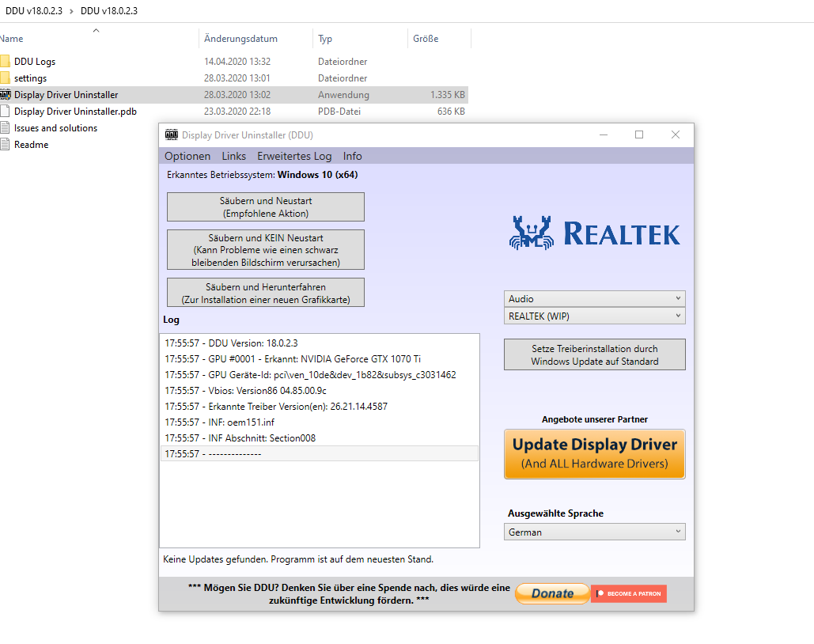Open the Links menu
814x644 pixels.
coord(233,156)
